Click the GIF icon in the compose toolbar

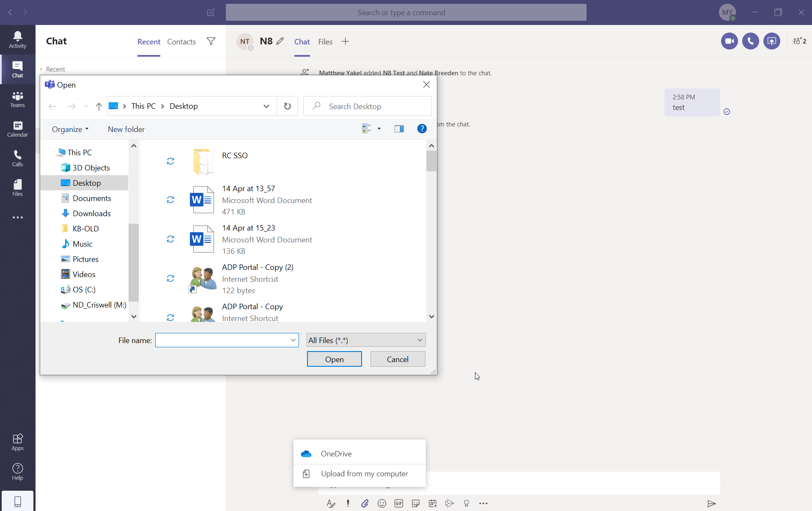point(398,503)
